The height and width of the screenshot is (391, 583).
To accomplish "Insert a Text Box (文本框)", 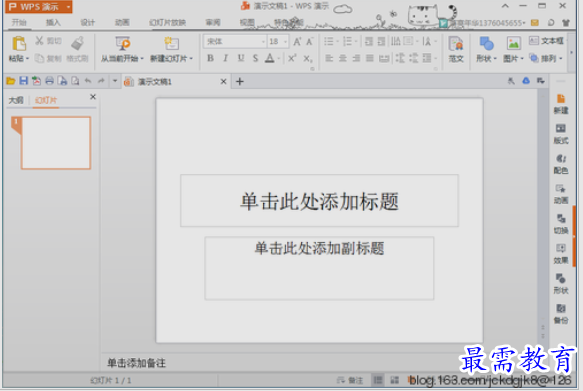I will pos(546,41).
